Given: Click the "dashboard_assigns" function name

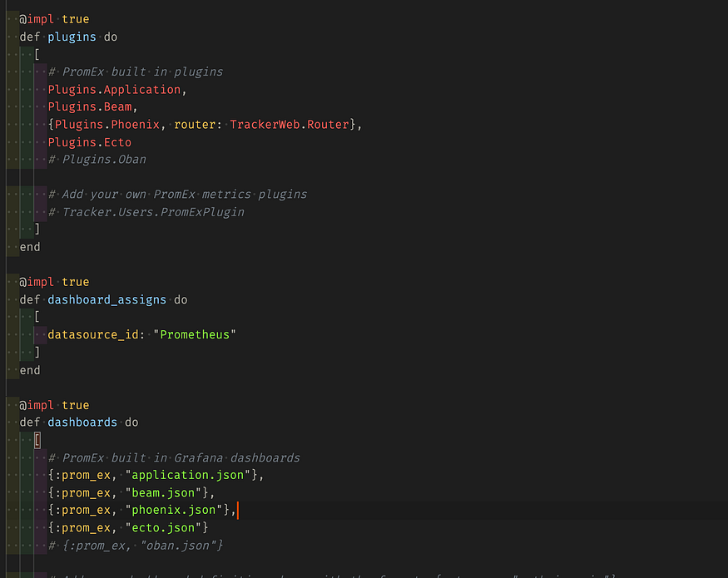Looking at the screenshot, I should pos(106,300).
